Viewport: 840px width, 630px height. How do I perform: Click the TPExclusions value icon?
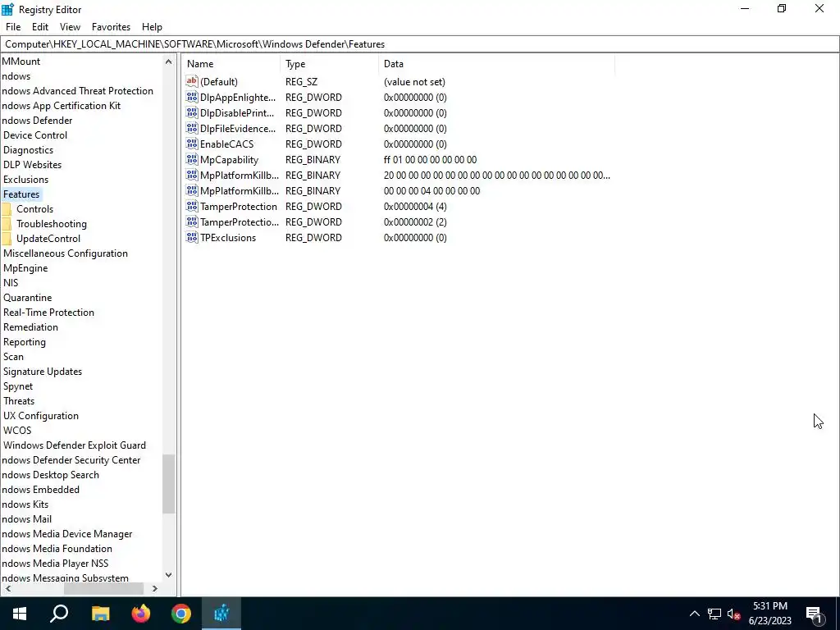click(192, 237)
